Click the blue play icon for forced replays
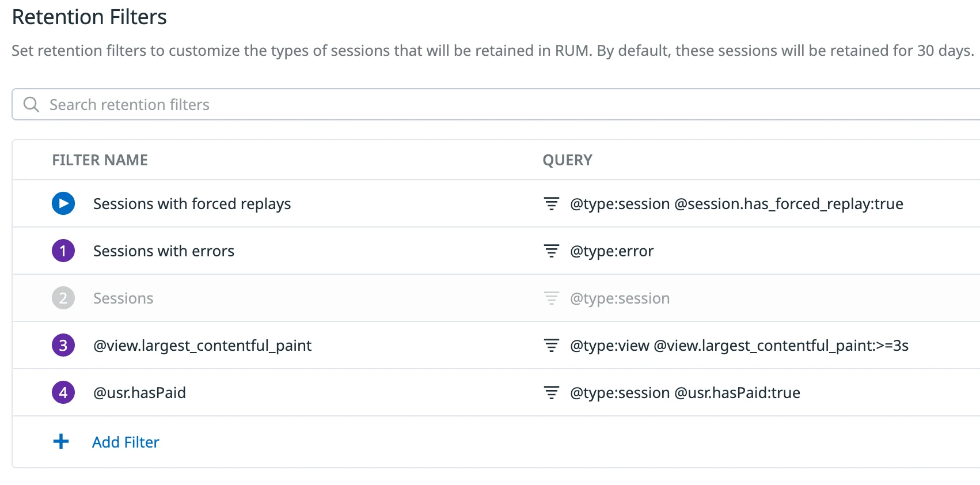The width and height of the screenshot is (980, 485). (63, 203)
